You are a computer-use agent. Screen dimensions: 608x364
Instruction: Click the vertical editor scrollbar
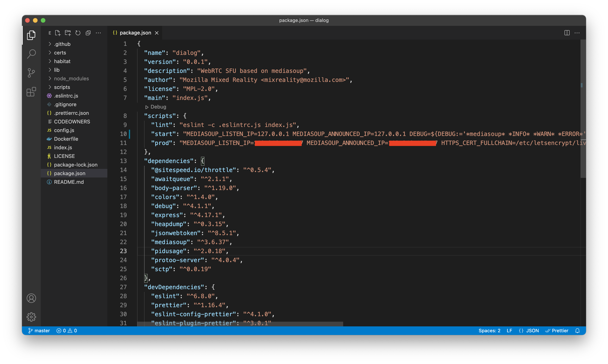point(583,109)
